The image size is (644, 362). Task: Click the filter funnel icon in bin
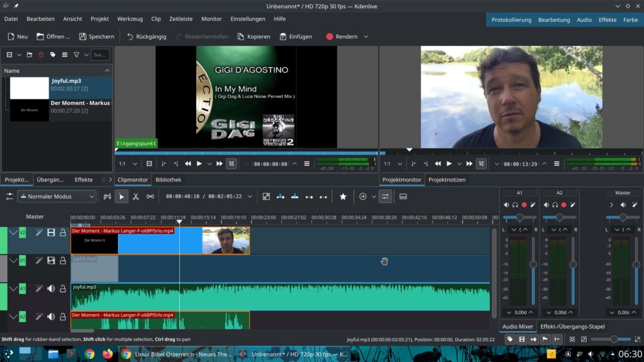[x=76, y=55]
